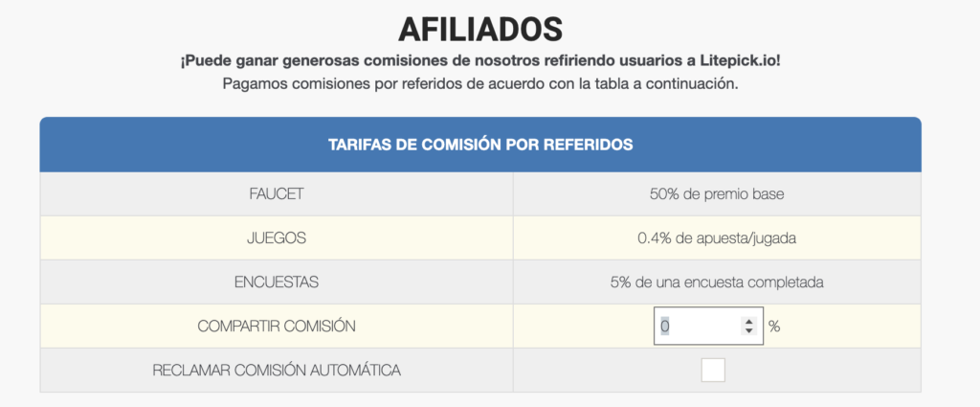Click the '5% de una encuesta completada' cell

coord(717,282)
